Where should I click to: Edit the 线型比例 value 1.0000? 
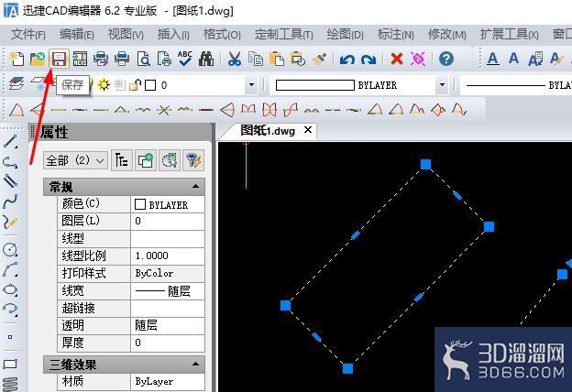[168, 256]
